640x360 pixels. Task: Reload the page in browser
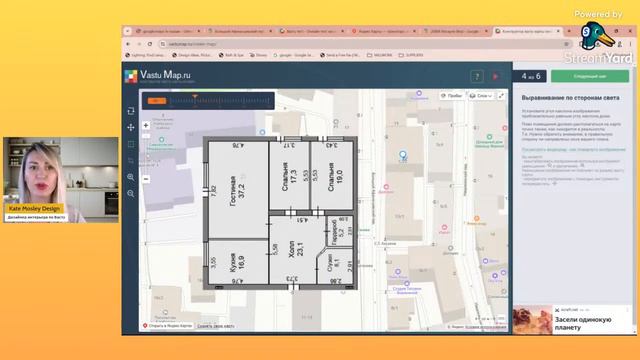(150, 44)
